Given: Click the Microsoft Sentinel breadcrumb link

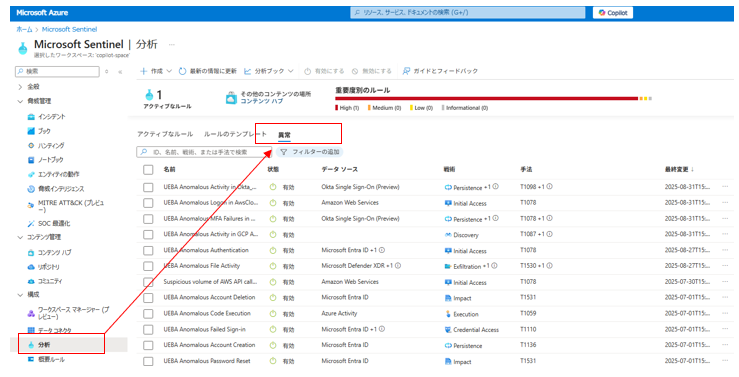Looking at the screenshot, I should click(x=69, y=29).
